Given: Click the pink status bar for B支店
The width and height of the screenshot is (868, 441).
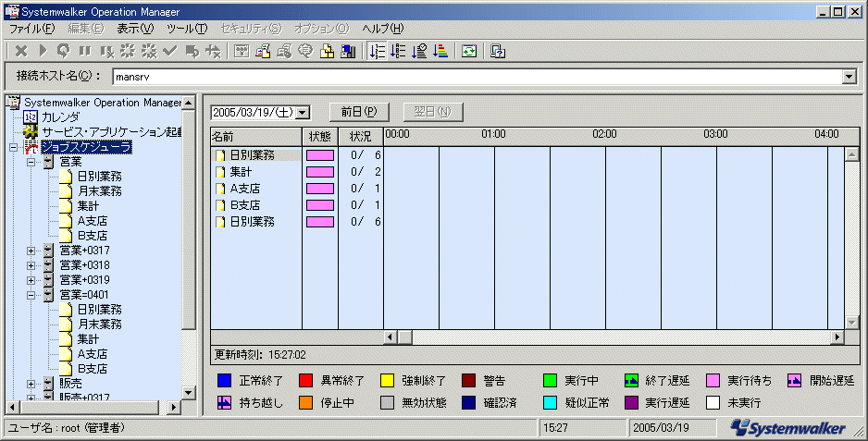Looking at the screenshot, I should point(320,205).
